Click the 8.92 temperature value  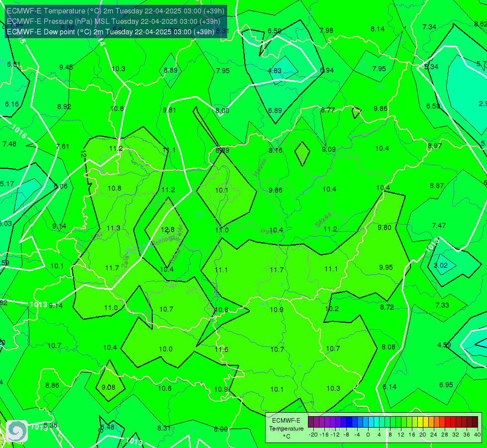pyautogui.click(x=64, y=107)
